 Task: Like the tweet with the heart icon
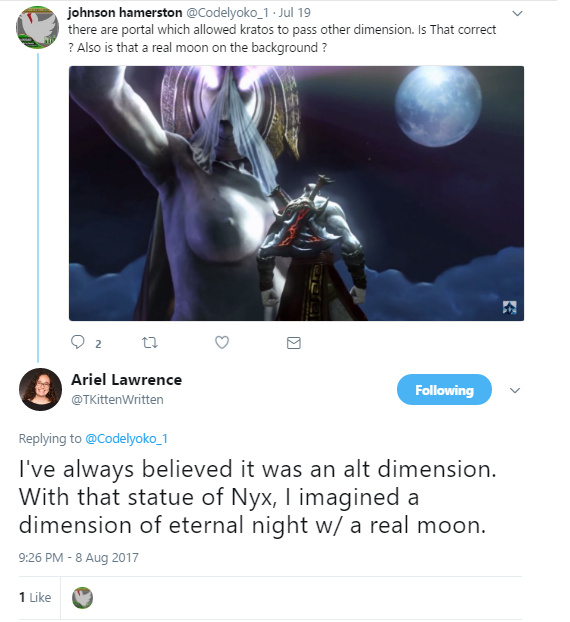click(222, 342)
